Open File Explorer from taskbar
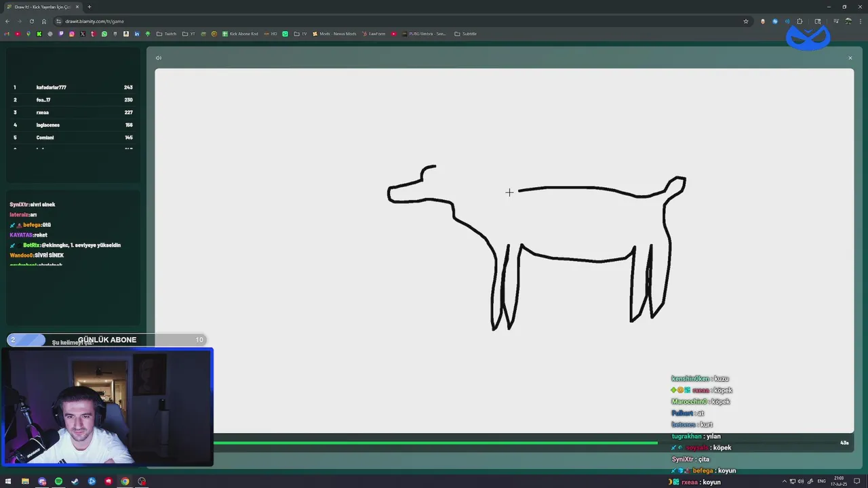 point(25,481)
